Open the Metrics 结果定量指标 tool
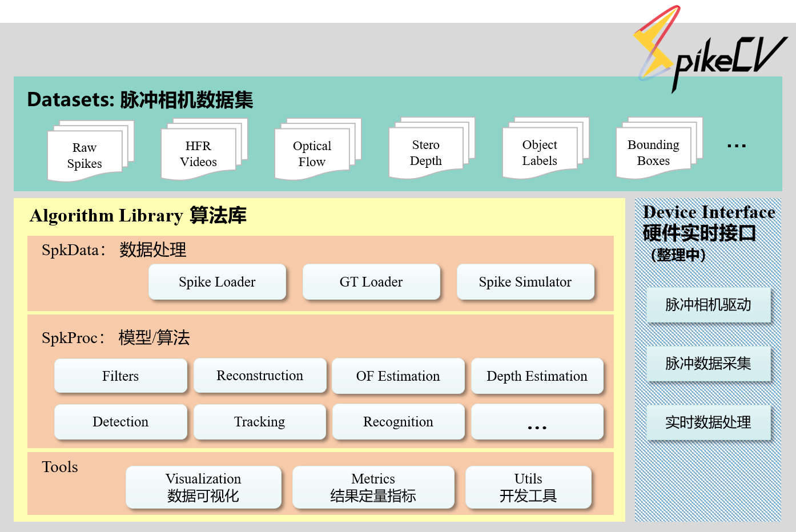Screen dimensions: 796x532 pyautogui.click(x=373, y=487)
